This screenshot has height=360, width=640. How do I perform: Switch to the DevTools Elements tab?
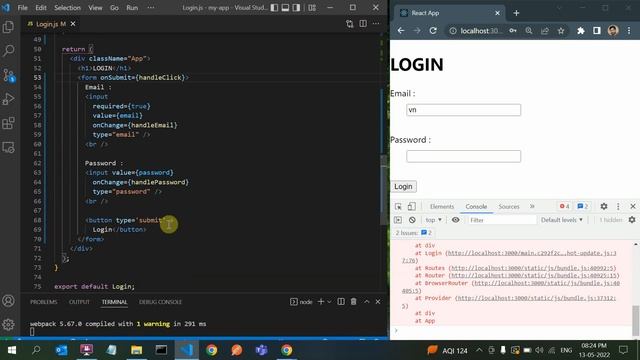(x=442, y=207)
